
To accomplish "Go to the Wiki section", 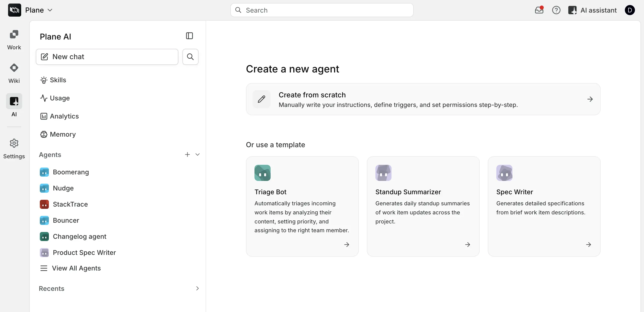I will point(14,73).
